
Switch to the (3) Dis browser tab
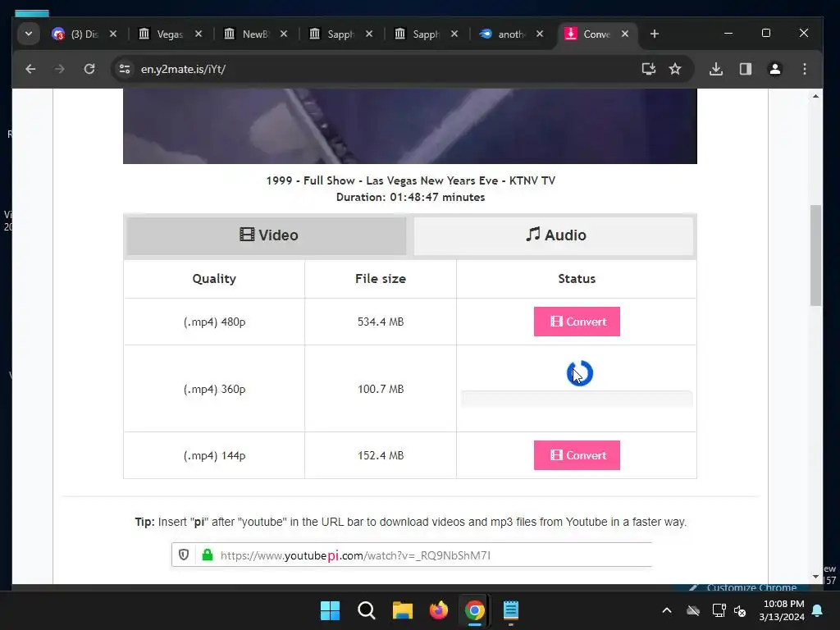tap(84, 34)
